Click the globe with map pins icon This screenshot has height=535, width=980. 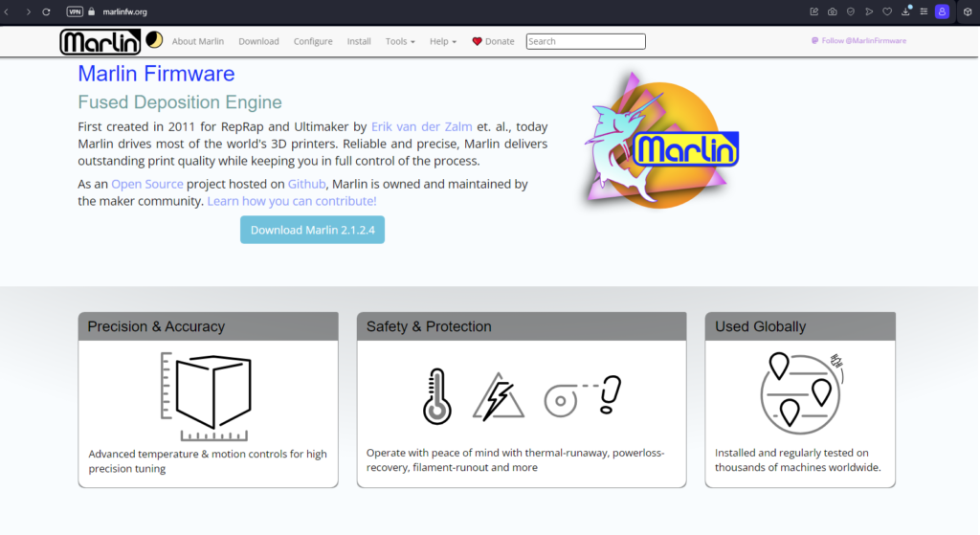pos(801,393)
